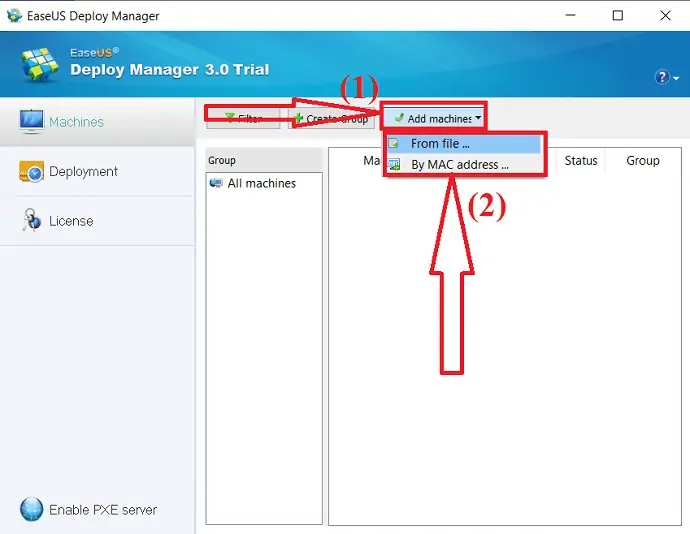Select All machines in the Group tree
The height and width of the screenshot is (534, 690).
click(x=262, y=183)
